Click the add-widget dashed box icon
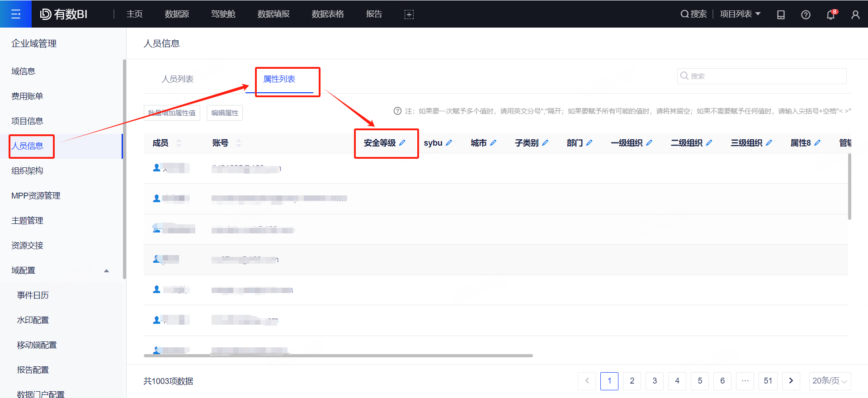Screen dimensions: 868x398 (409, 14)
